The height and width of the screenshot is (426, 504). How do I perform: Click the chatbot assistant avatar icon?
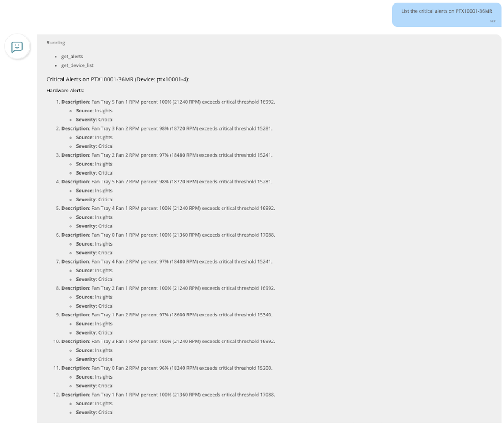point(17,47)
